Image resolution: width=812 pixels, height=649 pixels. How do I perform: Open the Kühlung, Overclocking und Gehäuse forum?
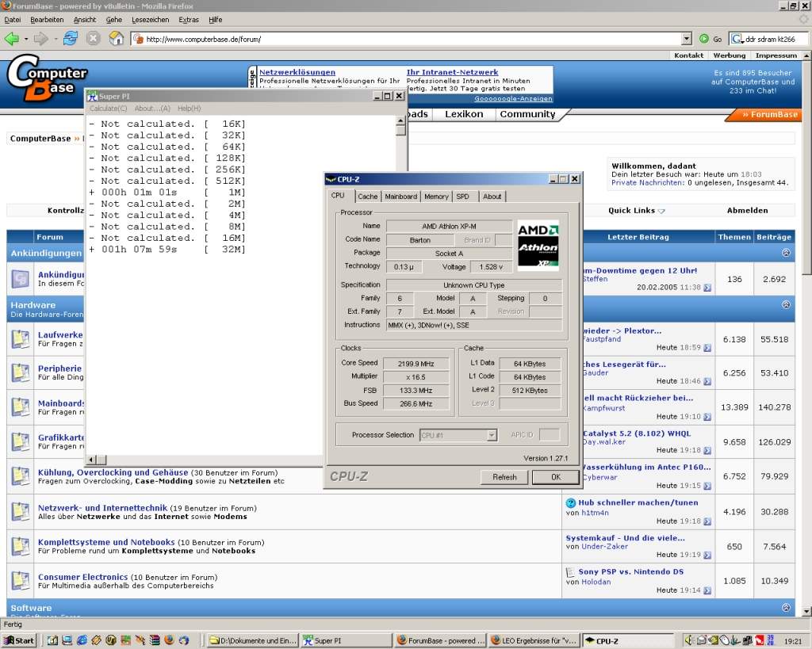coord(113,472)
